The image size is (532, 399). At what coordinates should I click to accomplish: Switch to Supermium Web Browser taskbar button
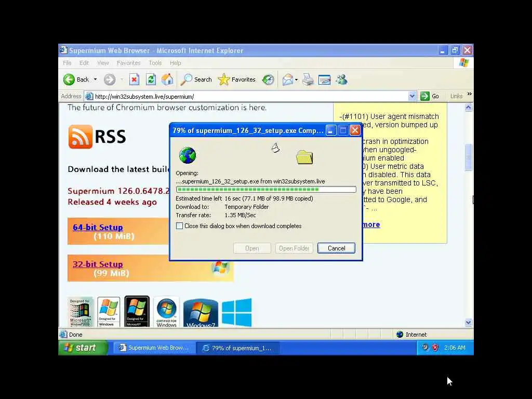click(x=155, y=348)
